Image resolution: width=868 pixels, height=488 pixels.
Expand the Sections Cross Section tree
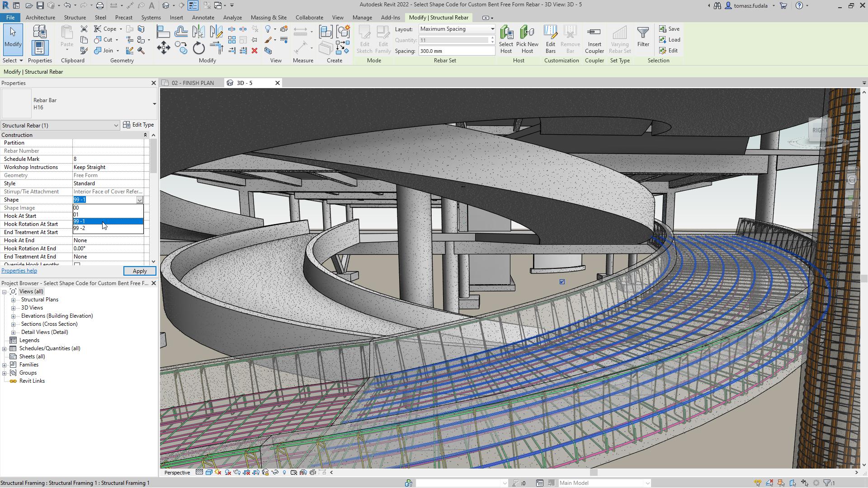pos(13,324)
